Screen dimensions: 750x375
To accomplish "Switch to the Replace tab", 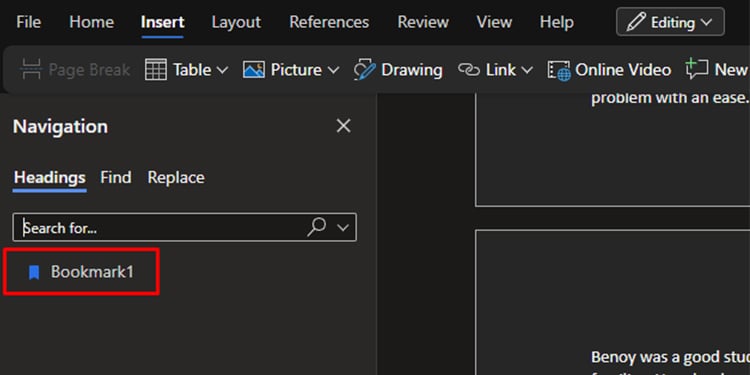I will point(176,178).
